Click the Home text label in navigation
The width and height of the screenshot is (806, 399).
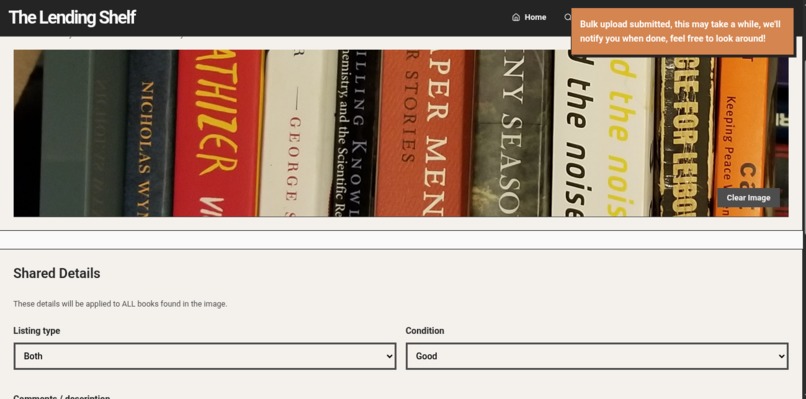pyautogui.click(x=535, y=17)
